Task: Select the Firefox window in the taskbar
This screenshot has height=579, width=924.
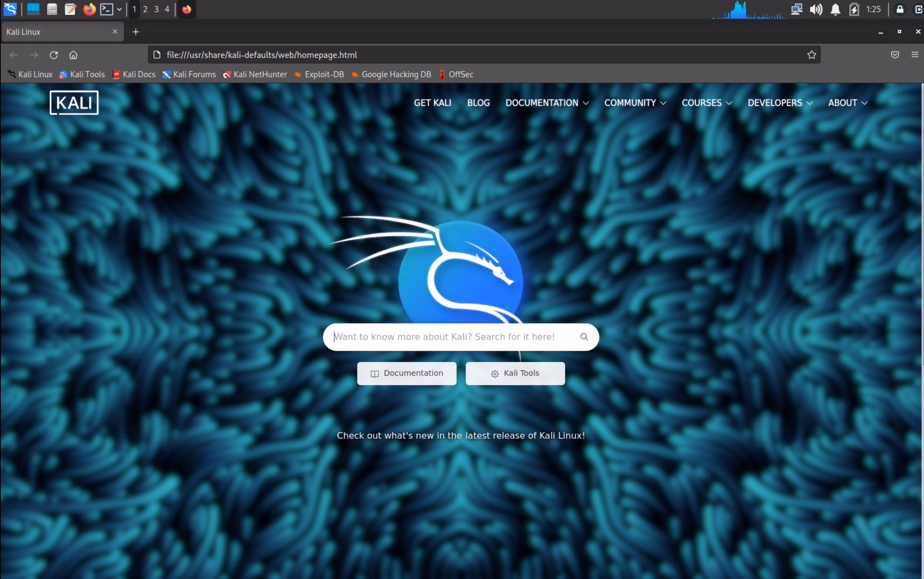Action: click(x=187, y=9)
